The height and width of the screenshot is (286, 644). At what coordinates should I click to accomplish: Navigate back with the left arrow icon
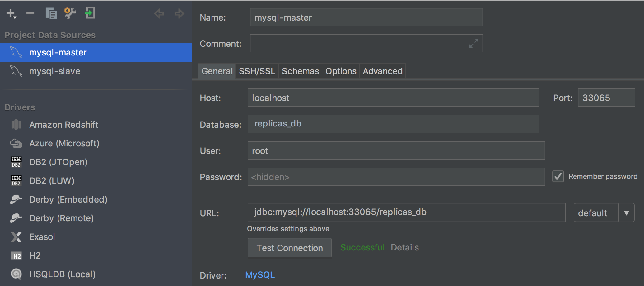pos(159,13)
